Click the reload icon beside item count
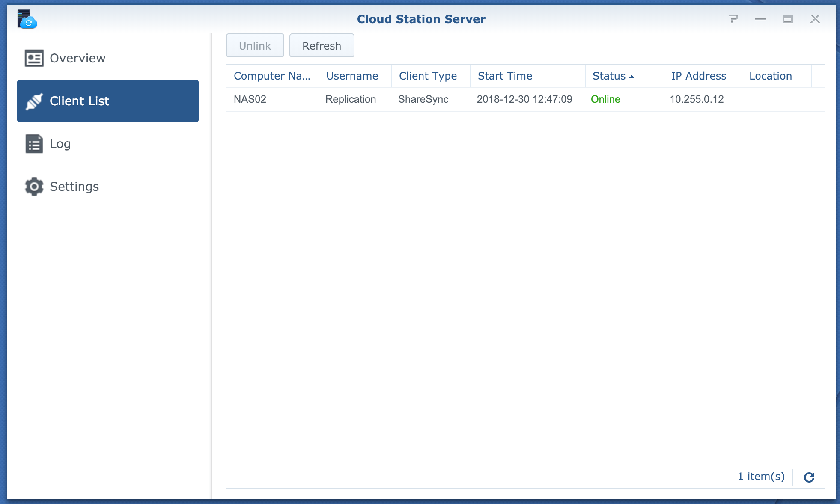 tap(809, 477)
